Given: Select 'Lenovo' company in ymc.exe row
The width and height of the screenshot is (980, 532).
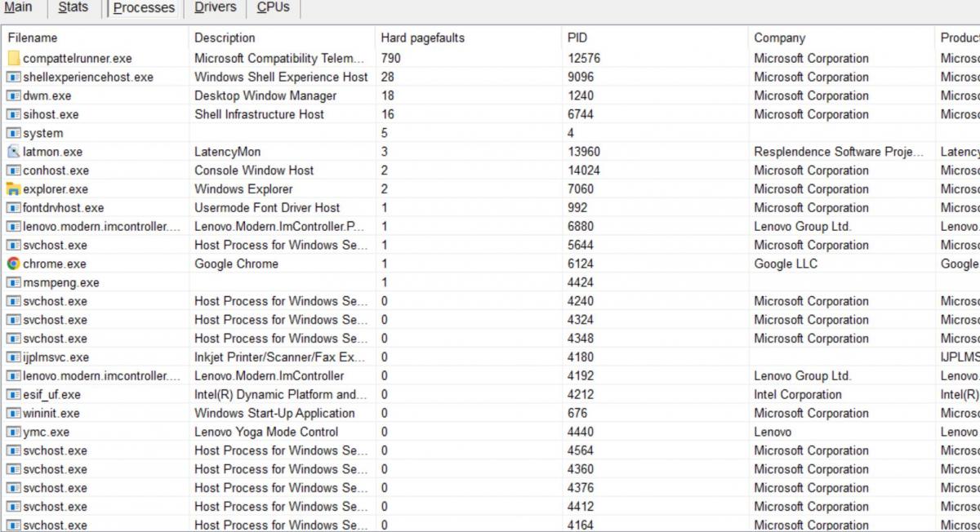Looking at the screenshot, I should [773, 432].
